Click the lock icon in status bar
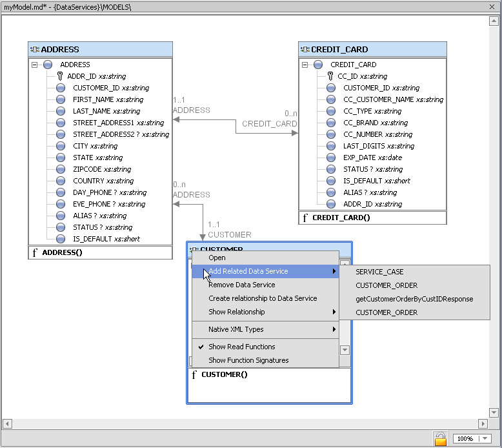 tap(441, 439)
